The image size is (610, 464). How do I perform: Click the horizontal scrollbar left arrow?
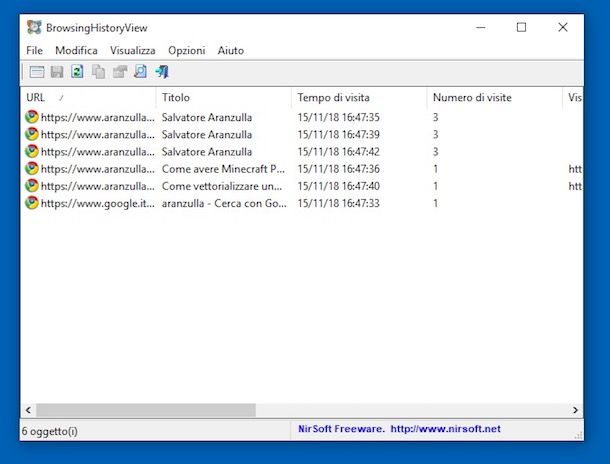pos(28,410)
